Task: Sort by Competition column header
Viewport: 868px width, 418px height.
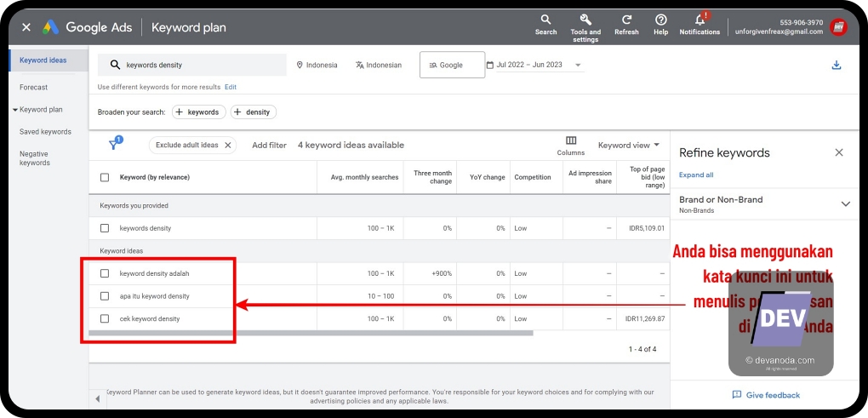Action: pos(533,177)
